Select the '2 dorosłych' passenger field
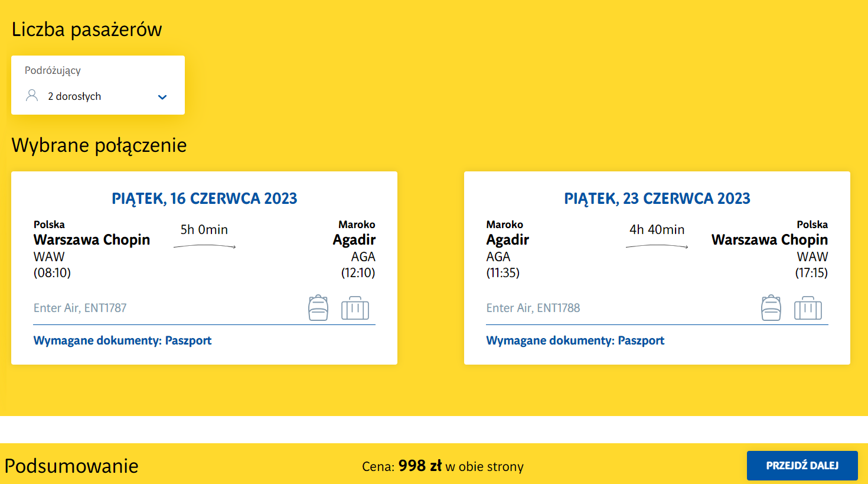The width and height of the screenshot is (868, 484). pos(74,96)
